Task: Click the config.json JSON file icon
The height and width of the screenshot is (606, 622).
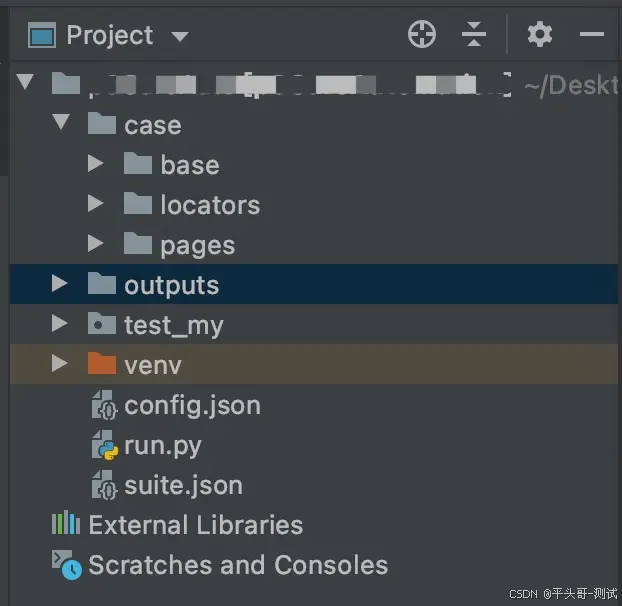Action: click(104, 405)
